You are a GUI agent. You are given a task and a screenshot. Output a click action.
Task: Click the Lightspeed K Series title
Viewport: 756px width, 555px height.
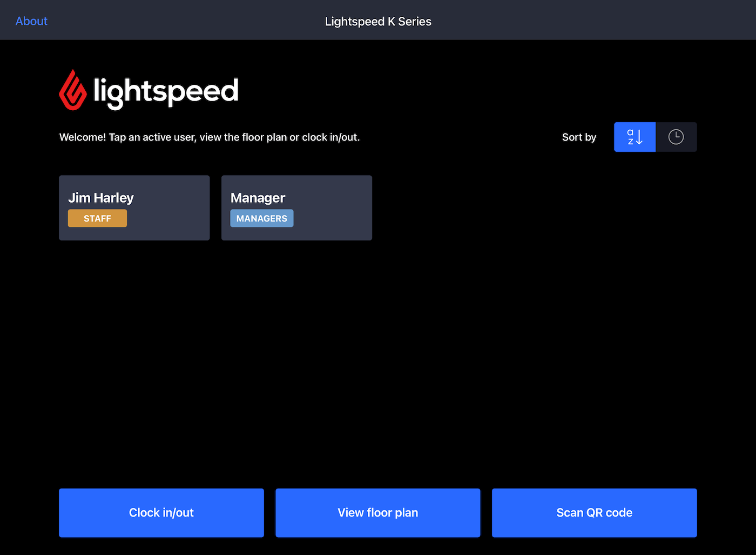(x=378, y=22)
